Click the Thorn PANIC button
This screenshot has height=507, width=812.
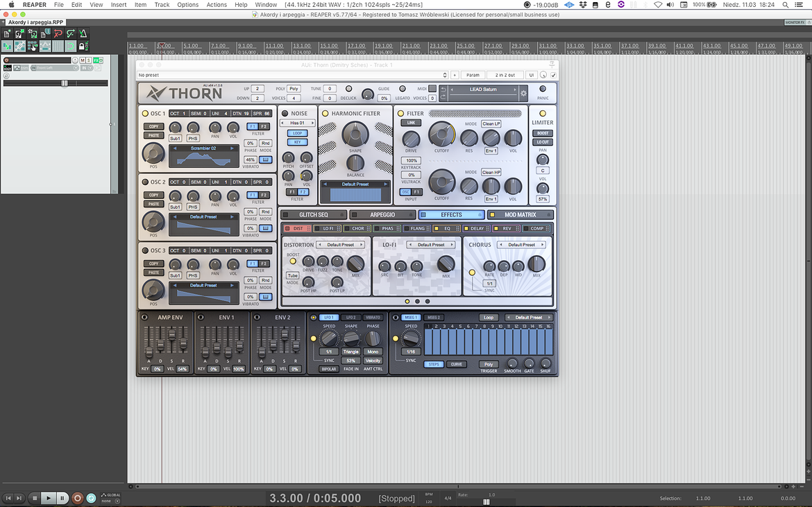tap(543, 89)
